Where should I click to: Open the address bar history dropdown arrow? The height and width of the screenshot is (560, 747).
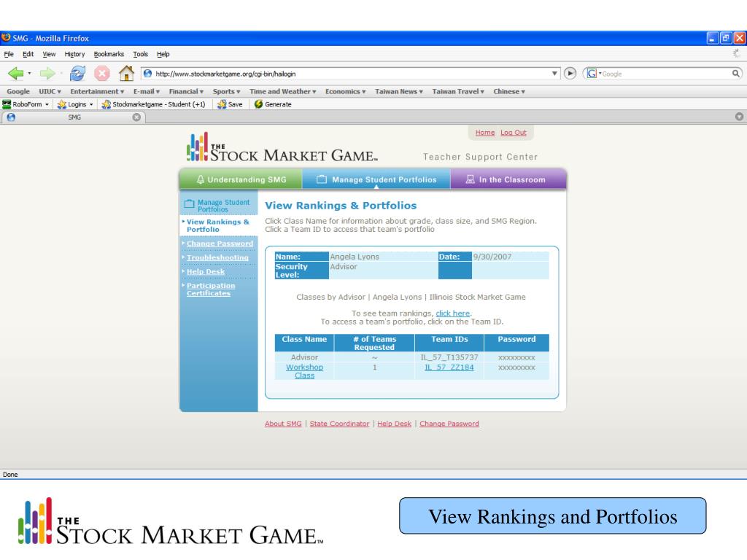pyautogui.click(x=554, y=74)
